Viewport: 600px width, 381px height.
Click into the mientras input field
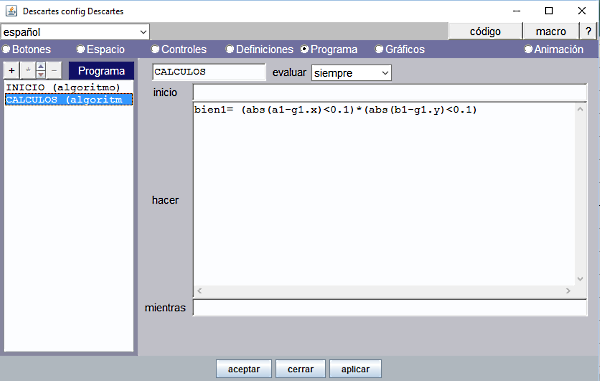(x=390, y=308)
